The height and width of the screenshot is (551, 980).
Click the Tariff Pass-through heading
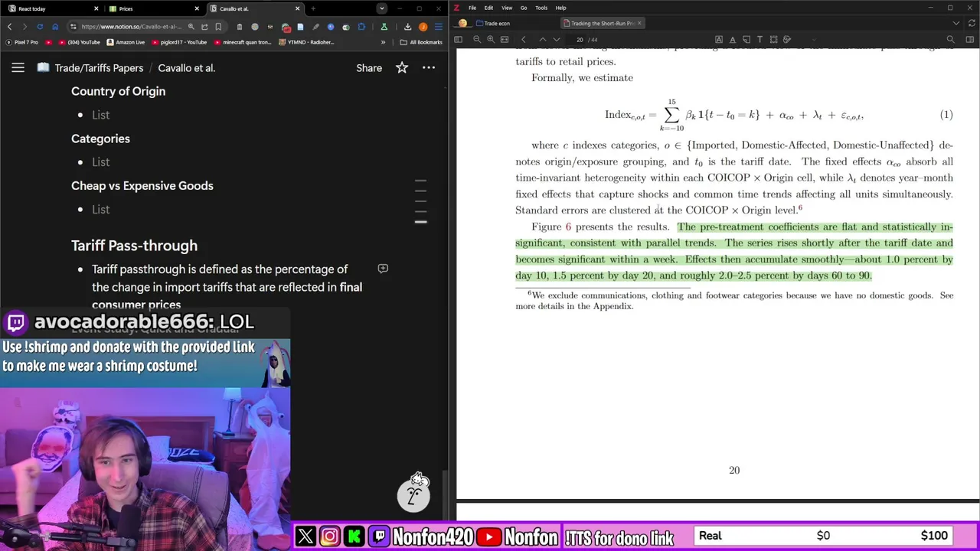pos(134,246)
